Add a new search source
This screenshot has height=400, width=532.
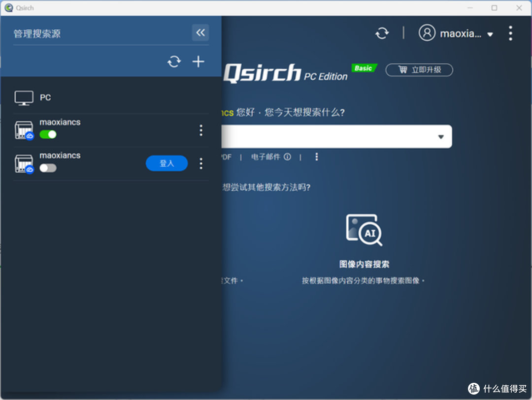click(x=198, y=62)
